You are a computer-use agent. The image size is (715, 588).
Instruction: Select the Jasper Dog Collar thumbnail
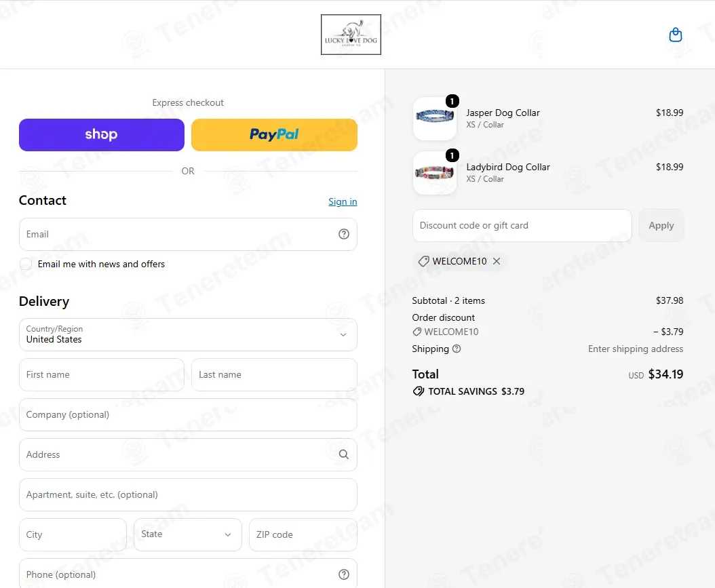(435, 119)
